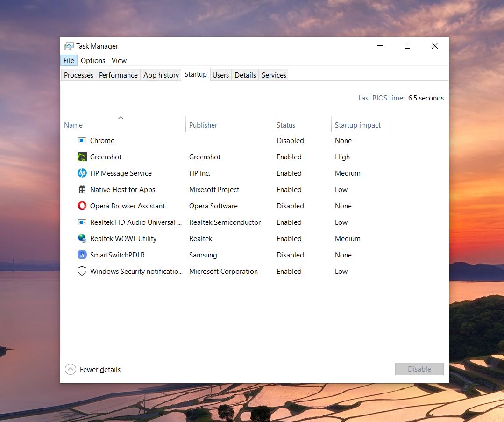Viewport: 504px width, 422px height.
Task: Click the High startup impact value
Action: click(x=342, y=157)
